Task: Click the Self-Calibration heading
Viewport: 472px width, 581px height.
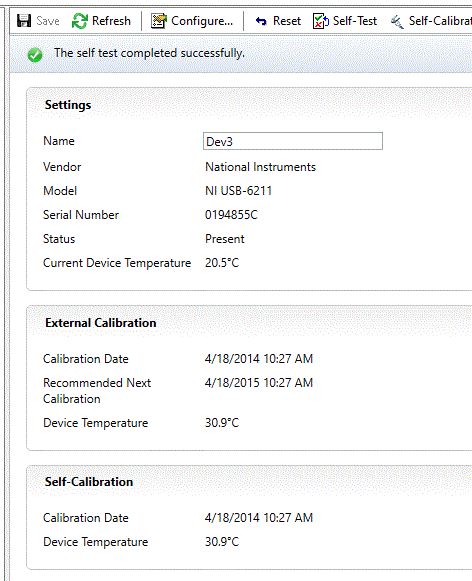Action: pyautogui.click(x=89, y=482)
